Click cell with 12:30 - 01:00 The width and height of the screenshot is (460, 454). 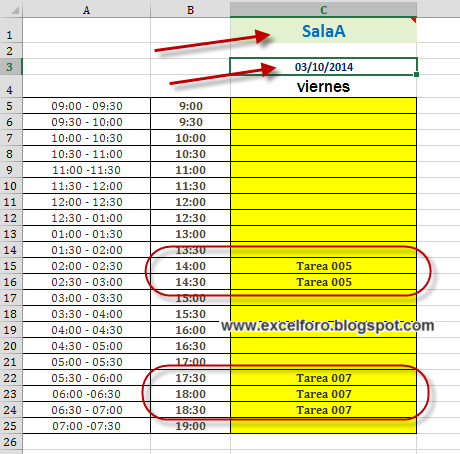[x=87, y=218]
